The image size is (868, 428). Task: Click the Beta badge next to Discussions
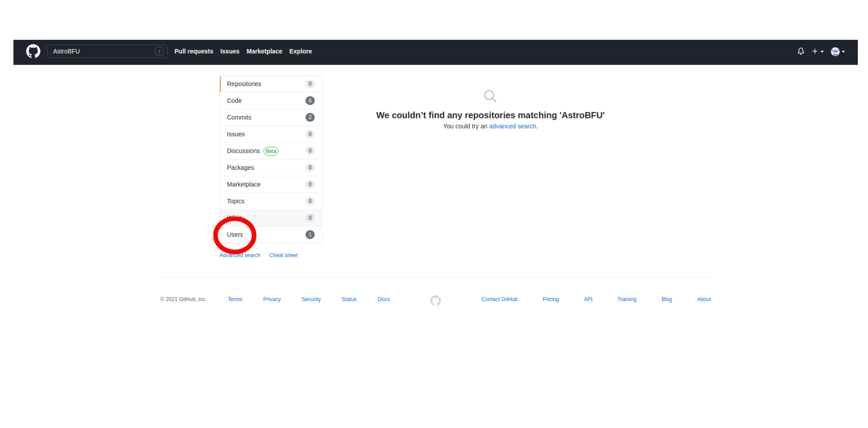271,151
